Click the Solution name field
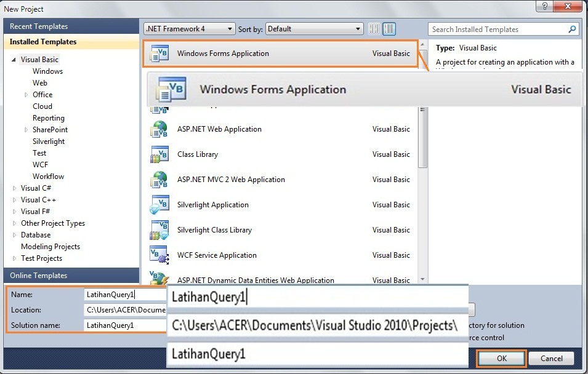The width and height of the screenshot is (588, 374). [x=125, y=325]
